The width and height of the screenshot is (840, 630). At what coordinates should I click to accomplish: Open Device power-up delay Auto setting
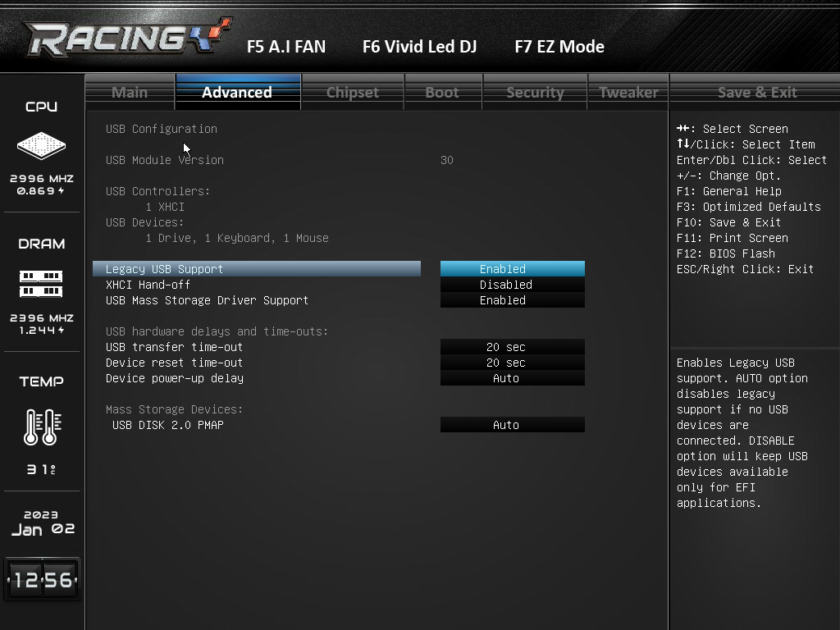click(512, 378)
